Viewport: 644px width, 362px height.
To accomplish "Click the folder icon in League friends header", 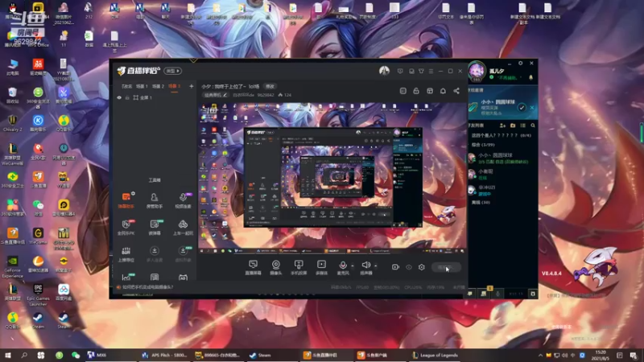I will click(x=513, y=125).
